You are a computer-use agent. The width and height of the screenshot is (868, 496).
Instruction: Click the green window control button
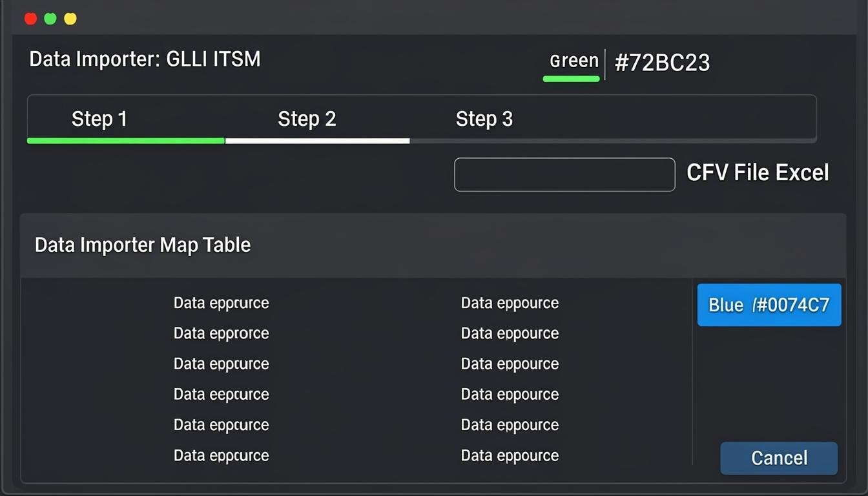click(x=50, y=19)
